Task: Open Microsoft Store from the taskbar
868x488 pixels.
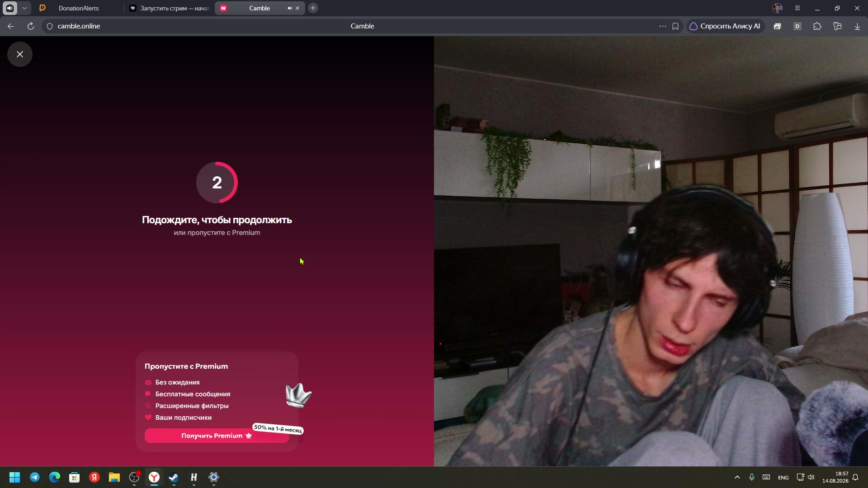Action: point(75,477)
